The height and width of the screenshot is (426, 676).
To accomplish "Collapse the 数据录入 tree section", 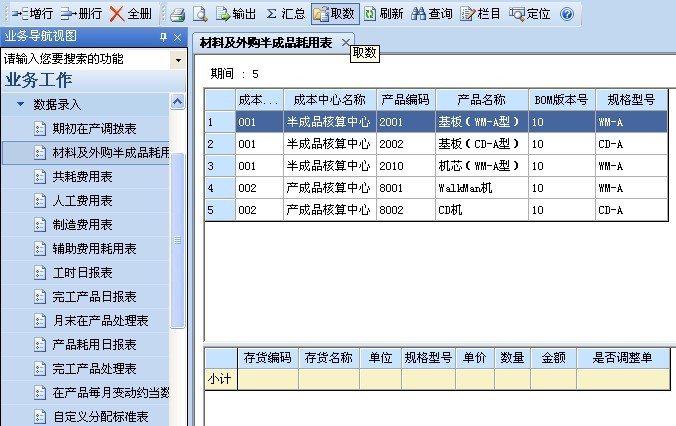I will tap(20, 104).
